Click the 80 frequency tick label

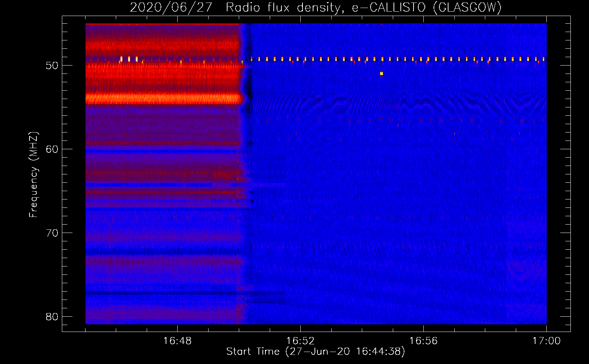click(52, 317)
